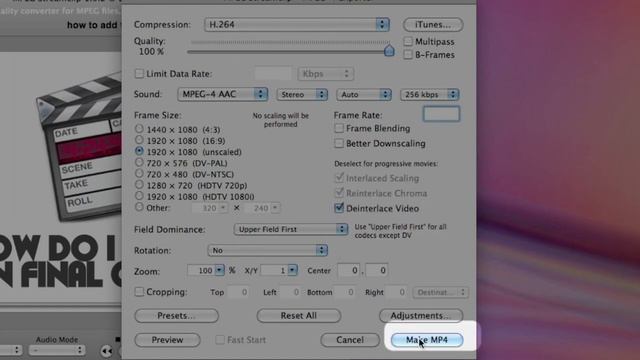Open the 256 kbps audio bitrate dropdown
Screen dimensions: 640x360
tap(429, 94)
